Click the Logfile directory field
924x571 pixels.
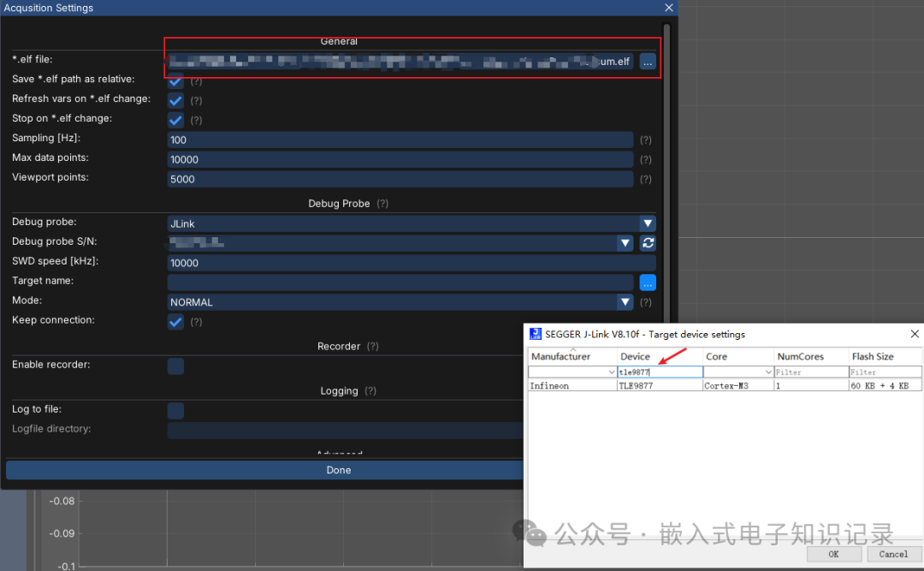click(346, 431)
